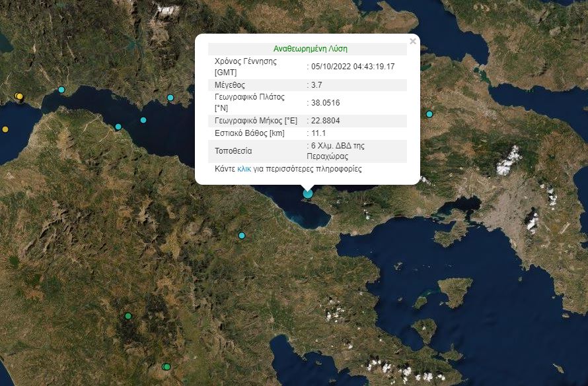
Task: Click the longitude value 22.8804
Action: point(322,120)
